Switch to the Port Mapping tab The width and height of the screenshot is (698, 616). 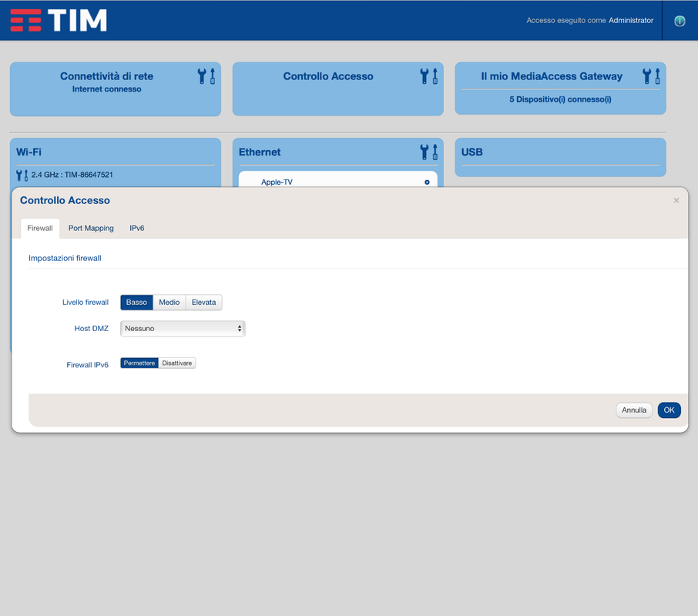coord(91,228)
